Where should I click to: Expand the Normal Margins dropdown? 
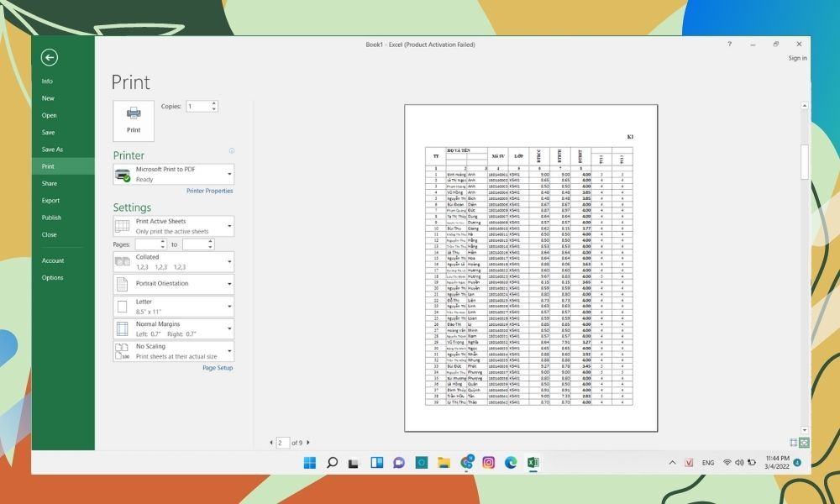[173, 328]
